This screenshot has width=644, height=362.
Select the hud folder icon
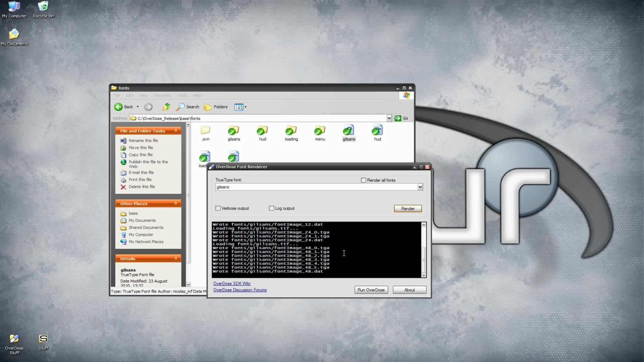(x=263, y=133)
